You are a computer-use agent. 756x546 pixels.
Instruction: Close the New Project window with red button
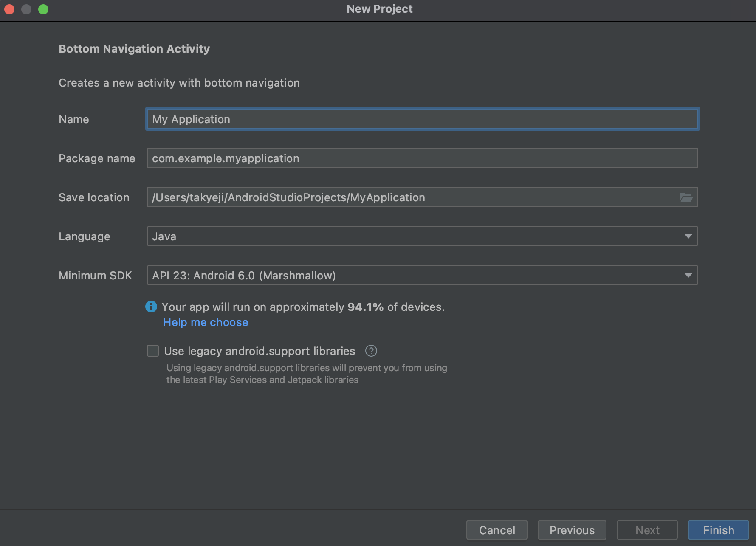9,9
